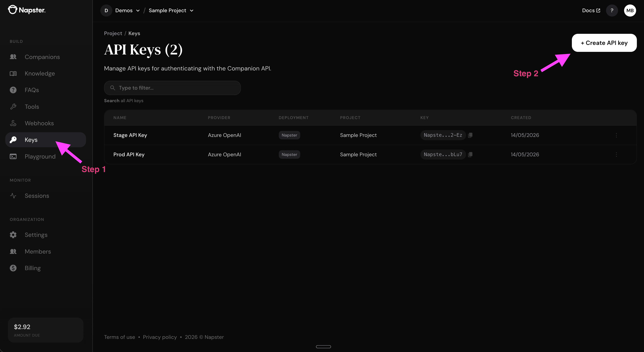Click the Keys breadcrumb

(134, 33)
